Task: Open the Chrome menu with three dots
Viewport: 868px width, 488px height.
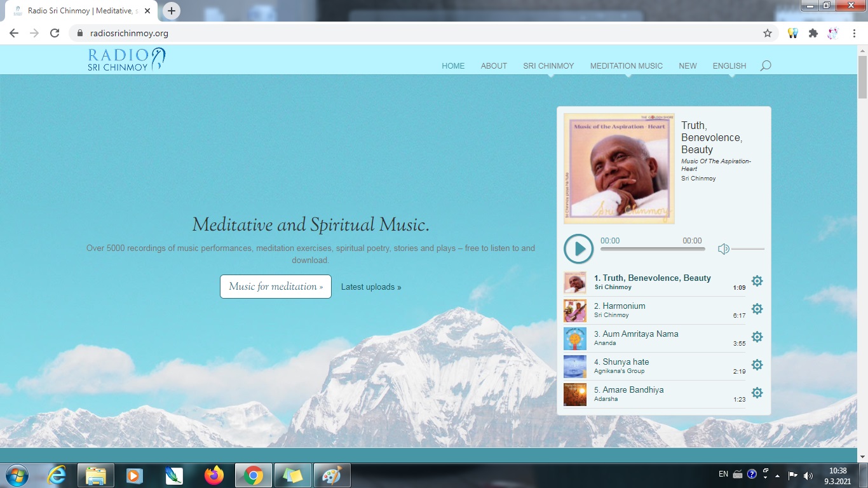Action: coord(853,33)
